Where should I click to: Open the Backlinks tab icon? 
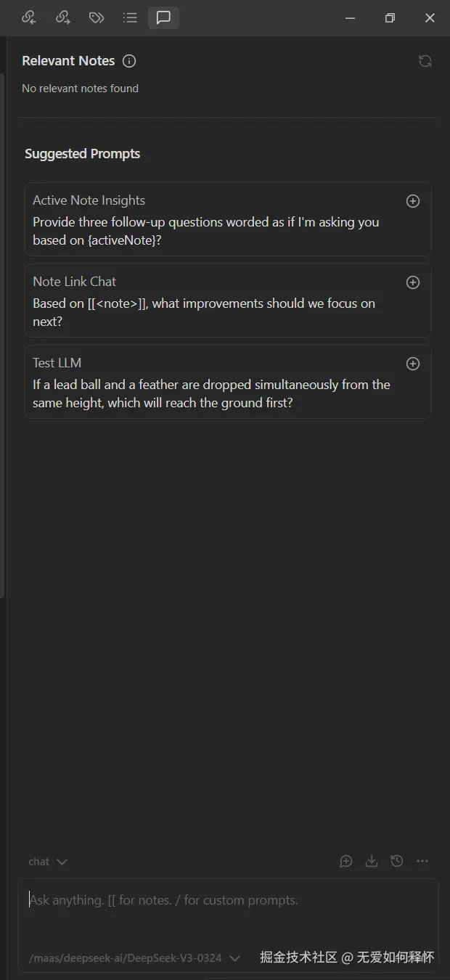click(x=29, y=17)
